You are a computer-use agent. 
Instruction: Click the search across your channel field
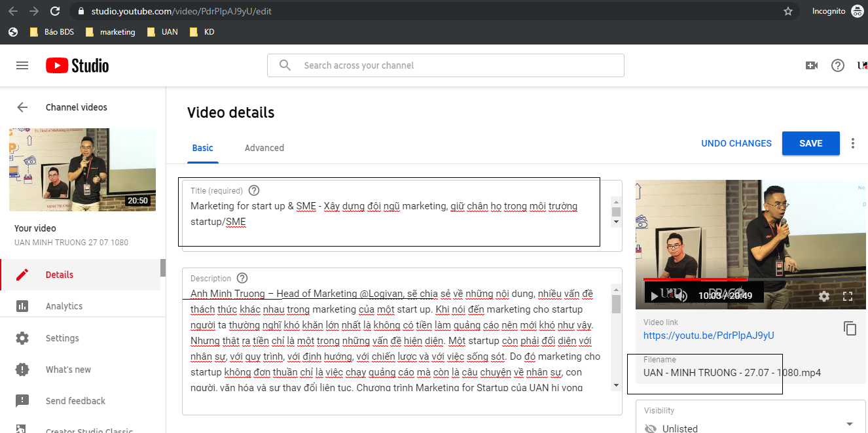point(445,65)
